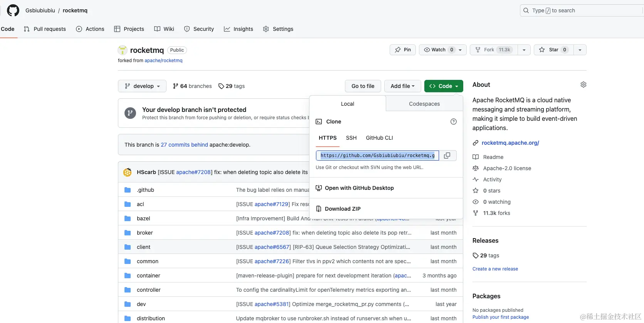Click the .github folder icon
The height and width of the screenshot is (323, 644).
click(128, 190)
